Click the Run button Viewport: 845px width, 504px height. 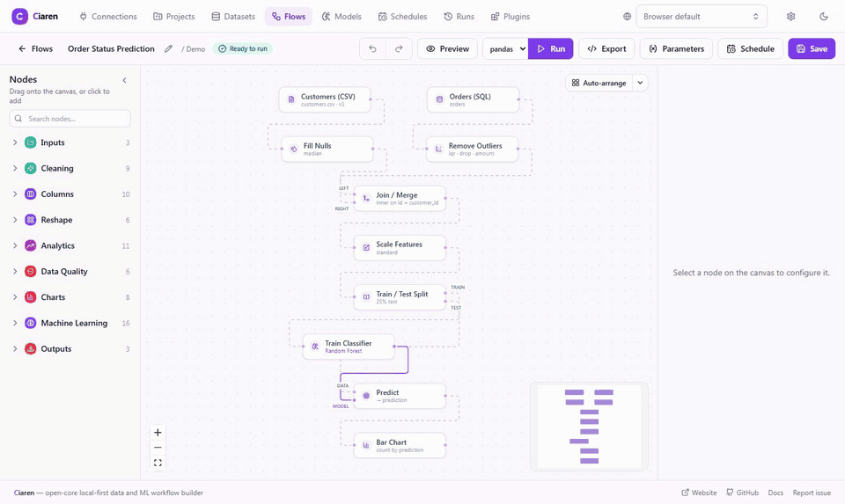(x=551, y=48)
